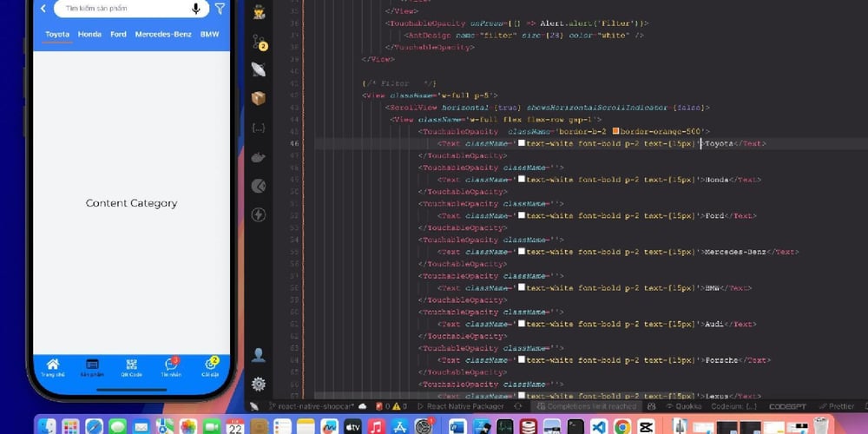The height and width of the screenshot is (434, 868).
Task: Open FaceTime from the Dock
Action: point(212,427)
